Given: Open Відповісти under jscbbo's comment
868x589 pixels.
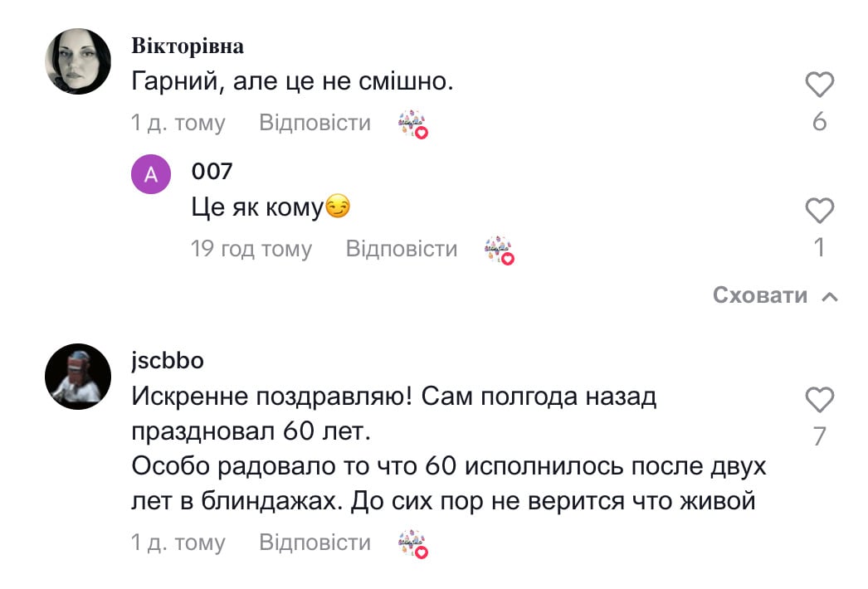Looking at the screenshot, I should (314, 542).
